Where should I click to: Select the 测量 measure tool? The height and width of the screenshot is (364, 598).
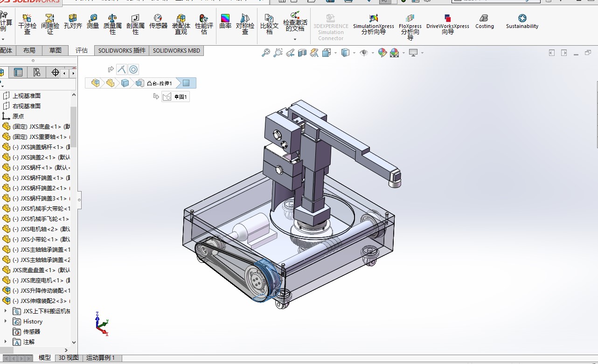[x=93, y=21]
